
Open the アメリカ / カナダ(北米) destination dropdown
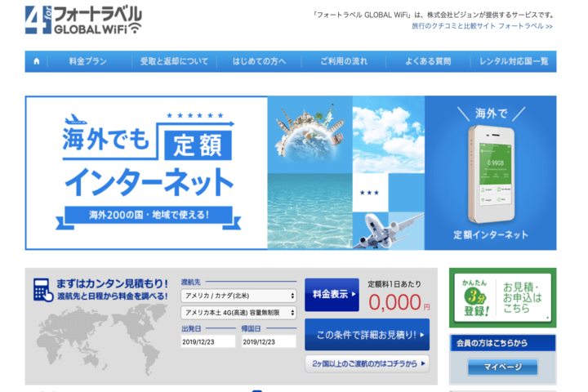(x=238, y=296)
